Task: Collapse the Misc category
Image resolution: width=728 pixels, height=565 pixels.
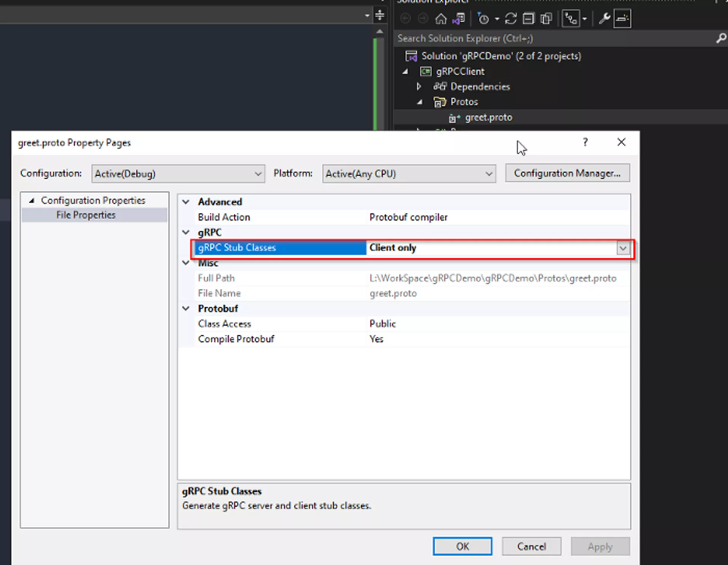Action: click(x=186, y=263)
